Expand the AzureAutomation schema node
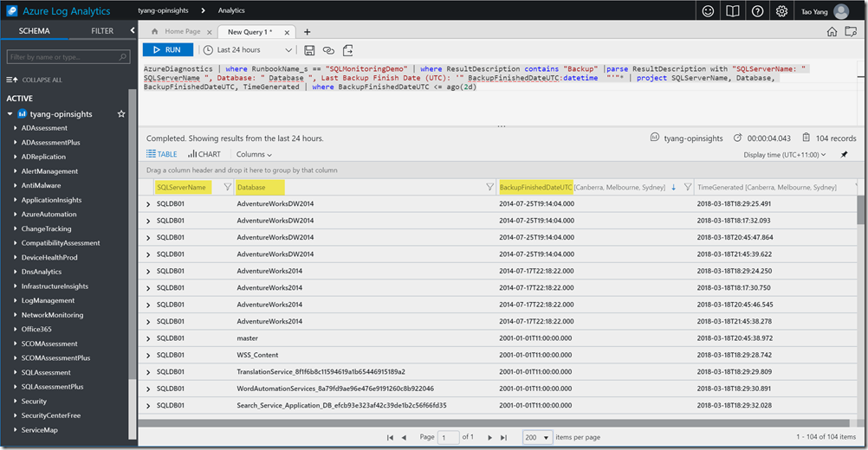The image size is (868, 450). pyautogui.click(x=15, y=214)
